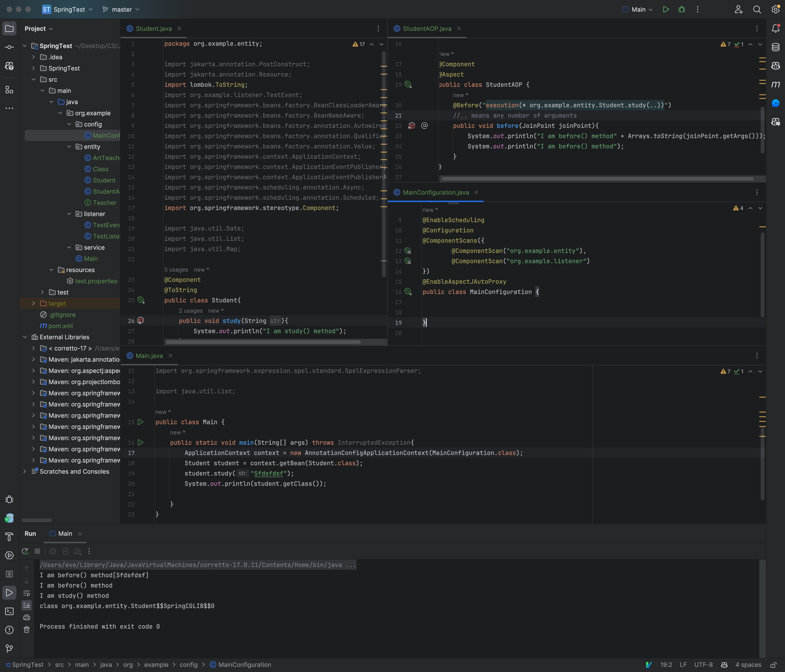Image resolution: width=785 pixels, height=672 pixels.
Task: Click run gutter icon beside class Main
Action: click(141, 422)
